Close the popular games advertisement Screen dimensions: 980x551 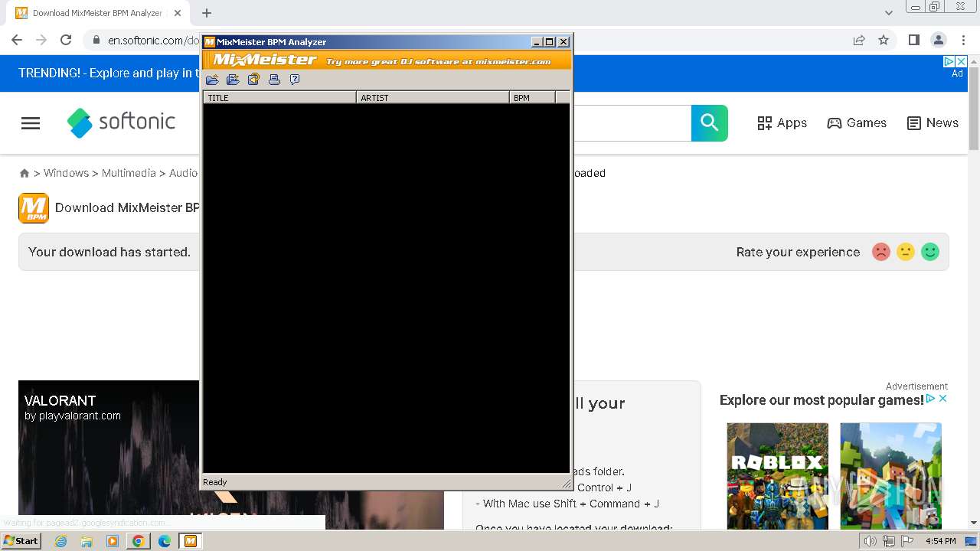click(x=943, y=399)
